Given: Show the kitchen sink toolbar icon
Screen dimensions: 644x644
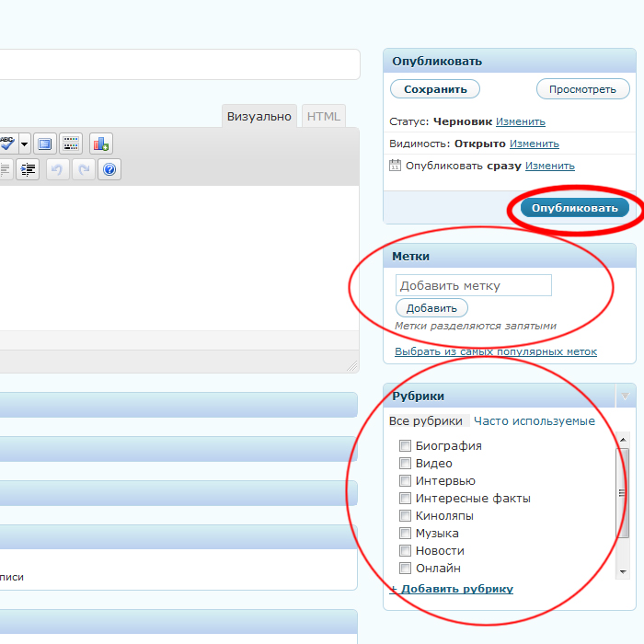Looking at the screenshot, I should tap(71, 144).
